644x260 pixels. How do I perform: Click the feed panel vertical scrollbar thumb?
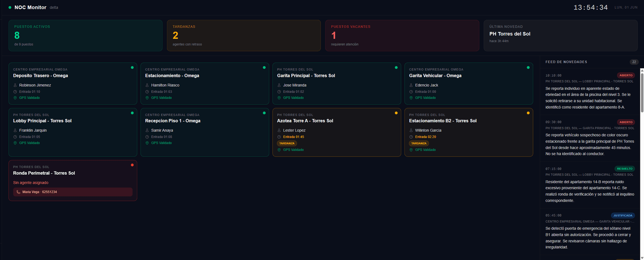[642, 92]
